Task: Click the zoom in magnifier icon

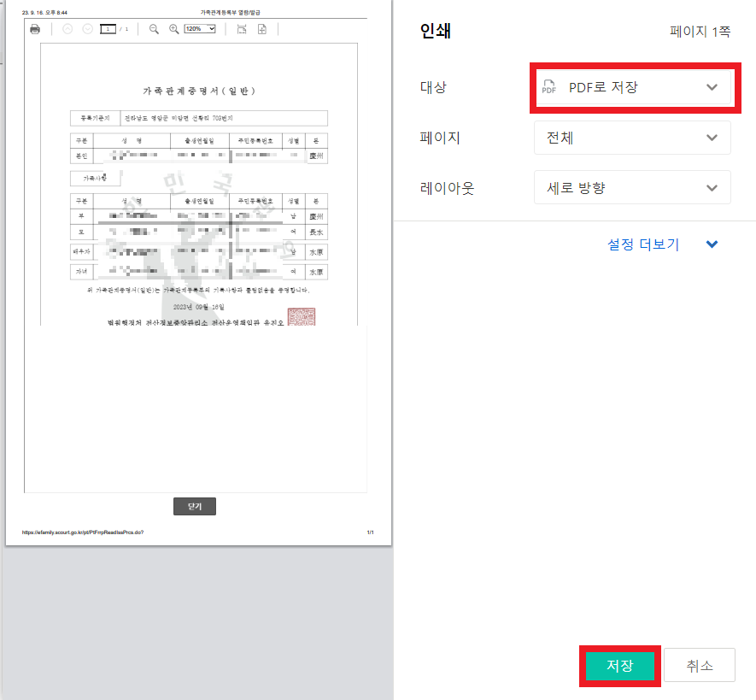Action: point(173,29)
